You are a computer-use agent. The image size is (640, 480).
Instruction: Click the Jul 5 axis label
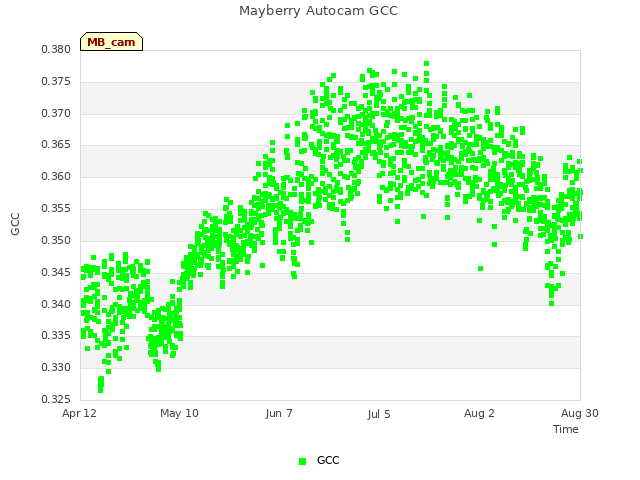[x=379, y=414]
